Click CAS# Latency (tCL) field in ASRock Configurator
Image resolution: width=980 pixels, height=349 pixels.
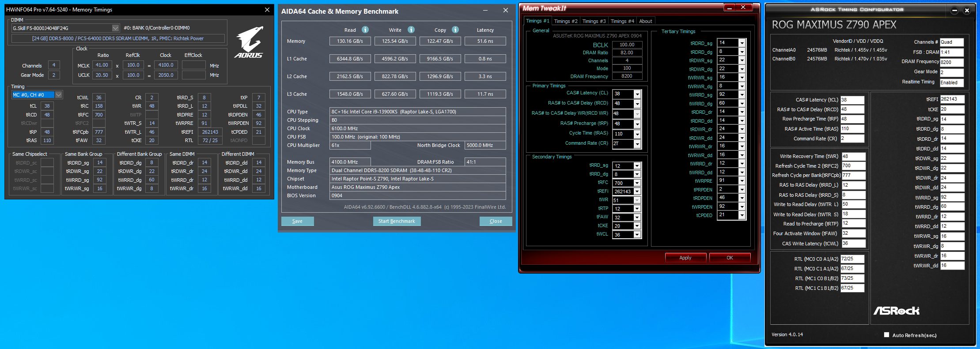pos(852,100)
